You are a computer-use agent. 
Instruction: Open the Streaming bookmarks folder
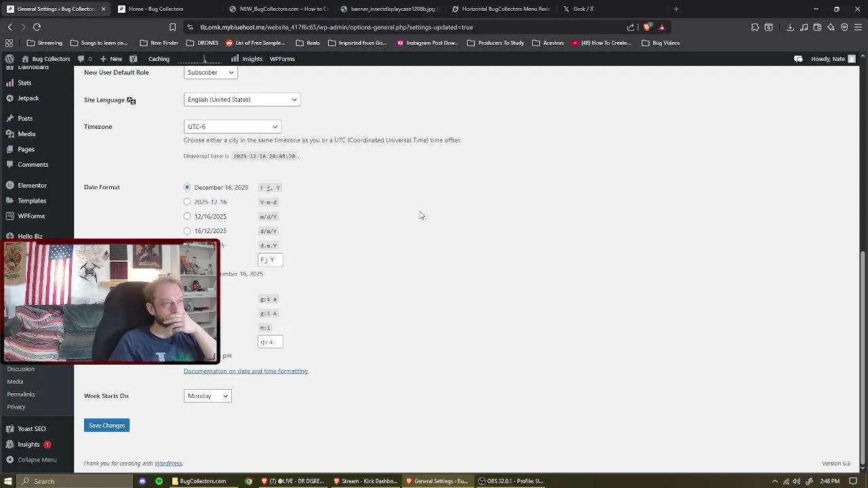(44, 43)
